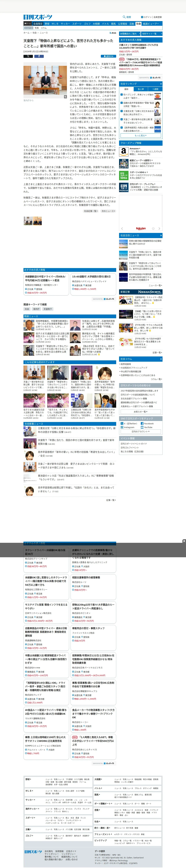Open the 大相撲 footer category link
This screenshot has width=186, height=868.
[x=98, y=779]
